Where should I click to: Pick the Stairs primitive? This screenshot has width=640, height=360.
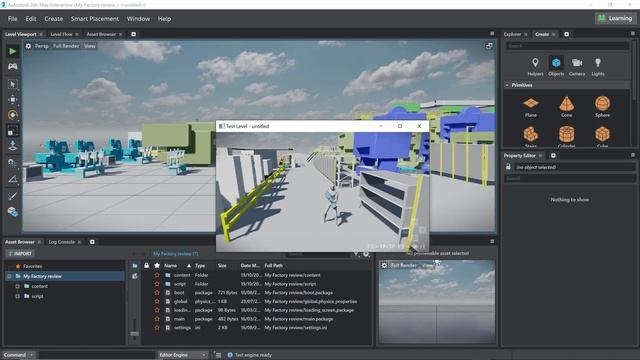point(531,136)
